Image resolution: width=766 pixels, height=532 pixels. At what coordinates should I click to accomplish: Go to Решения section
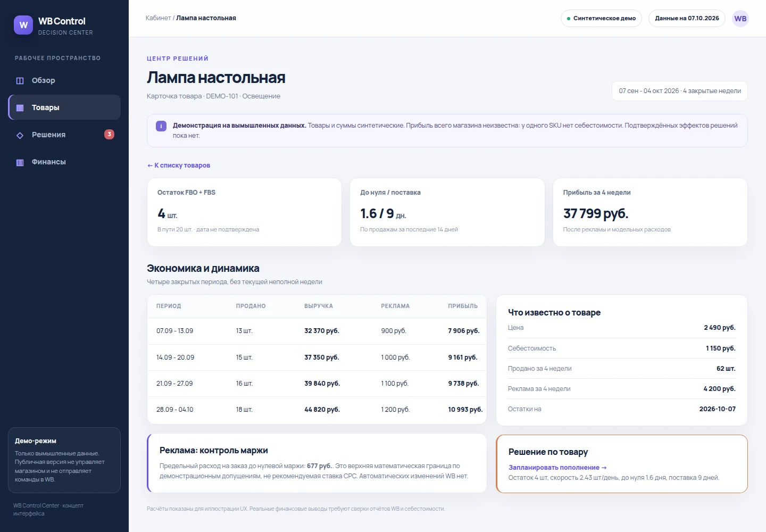[x=64, y=135]
